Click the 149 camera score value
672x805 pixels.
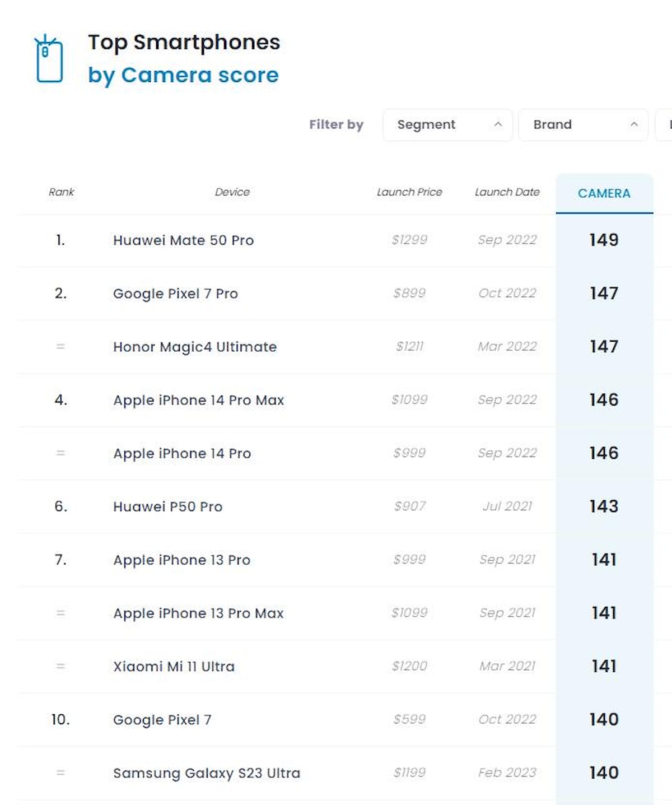[604, 240]
